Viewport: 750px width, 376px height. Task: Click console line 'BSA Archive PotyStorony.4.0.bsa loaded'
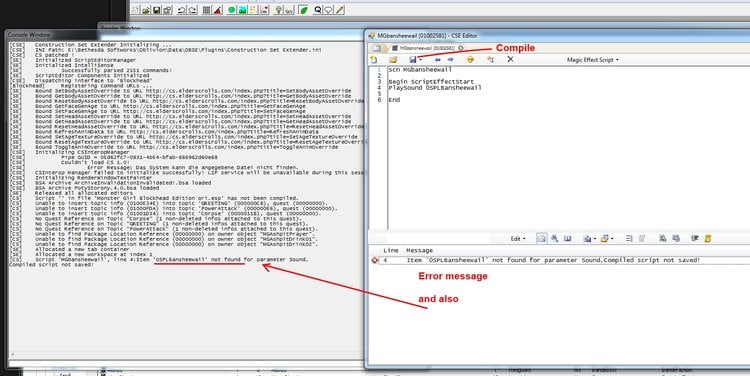[97, 188]
